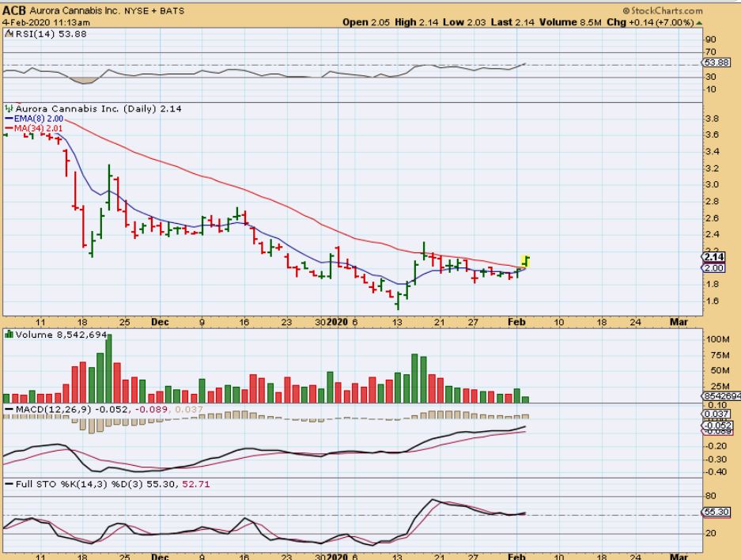The width and height of the screenshot is (741, 560).
Task: Click the 'Chg +0.14 (+7.00%)' value
Action: [650, 22]
